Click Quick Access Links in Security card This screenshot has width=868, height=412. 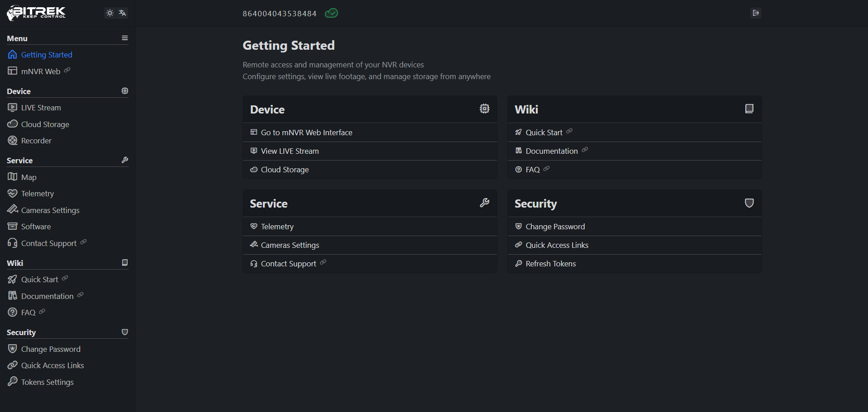pos(557,245)
